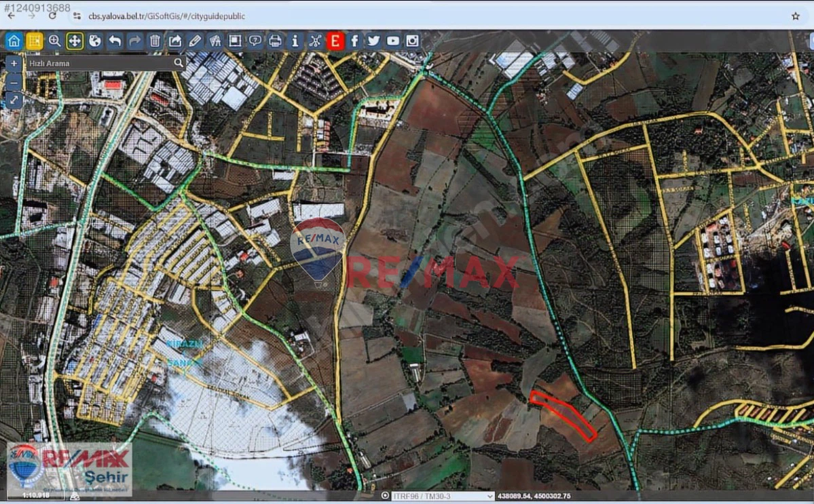Click the 438089.54, 4500302.75 coordinates readout

[x=534, y=497]
